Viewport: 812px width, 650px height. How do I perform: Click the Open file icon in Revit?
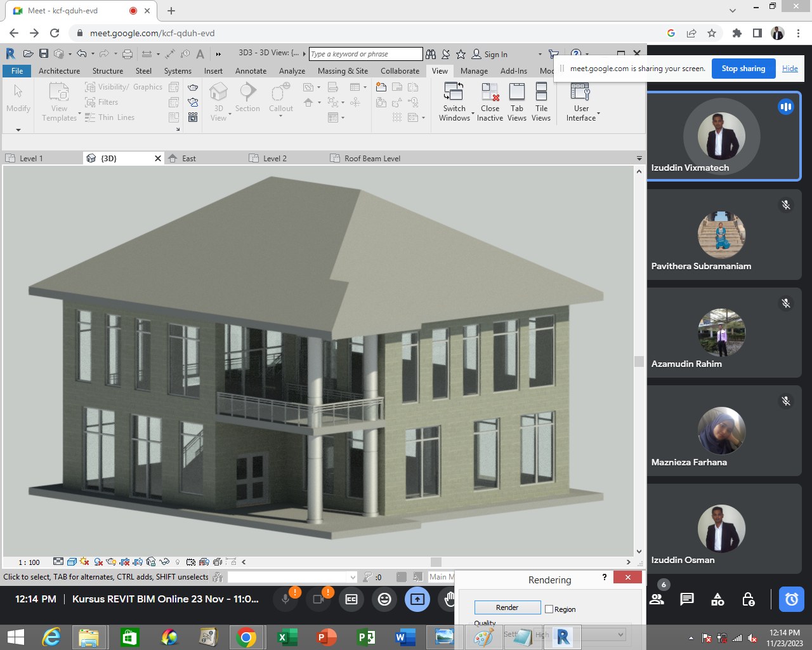click(x=28, y=54)
